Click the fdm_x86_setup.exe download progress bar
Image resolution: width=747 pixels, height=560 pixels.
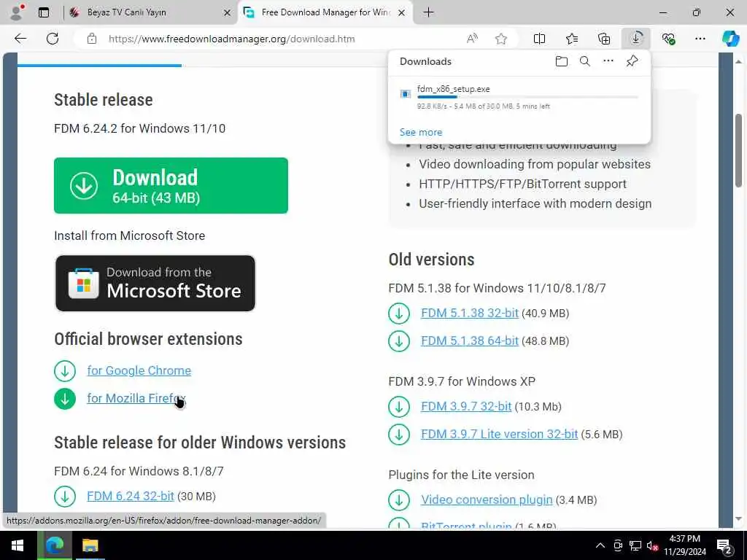point(527,97)
